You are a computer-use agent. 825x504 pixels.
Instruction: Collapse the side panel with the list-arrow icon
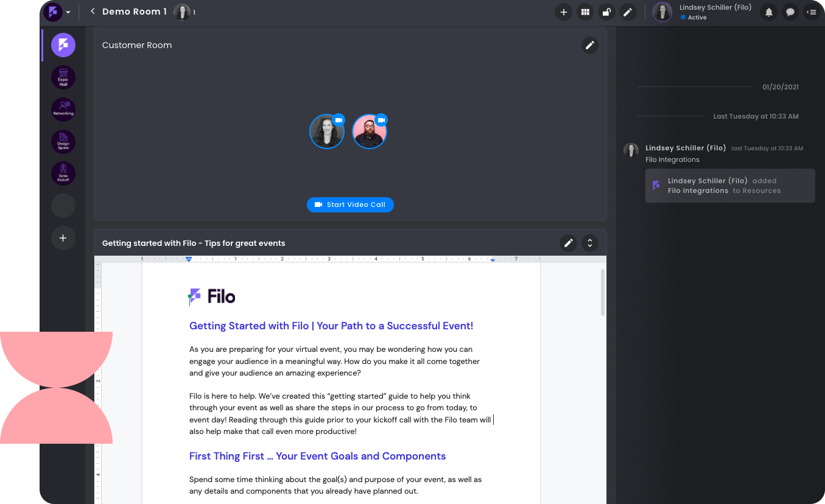point(811,12)
